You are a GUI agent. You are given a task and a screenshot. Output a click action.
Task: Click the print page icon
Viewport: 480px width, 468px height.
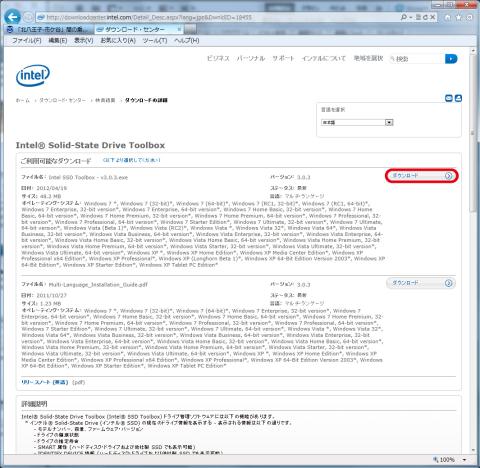[458, 98]
